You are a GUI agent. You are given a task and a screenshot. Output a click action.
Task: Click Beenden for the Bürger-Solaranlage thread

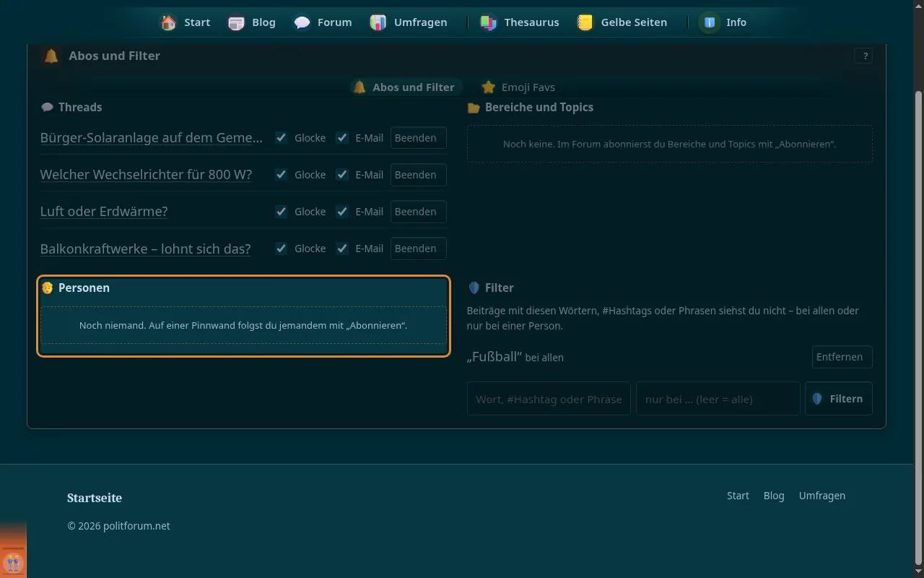pyautogui.click(x=419, y=137)
